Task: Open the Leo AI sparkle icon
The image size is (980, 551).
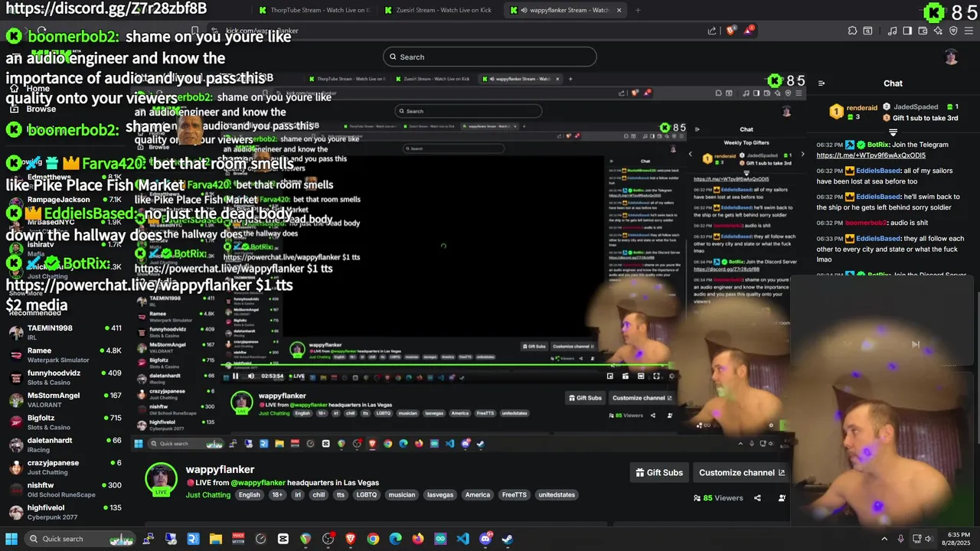Action: click(938, 31)
